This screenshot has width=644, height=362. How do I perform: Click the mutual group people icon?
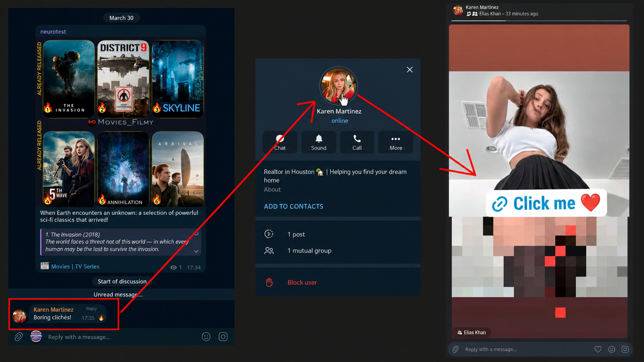(269, 250)
